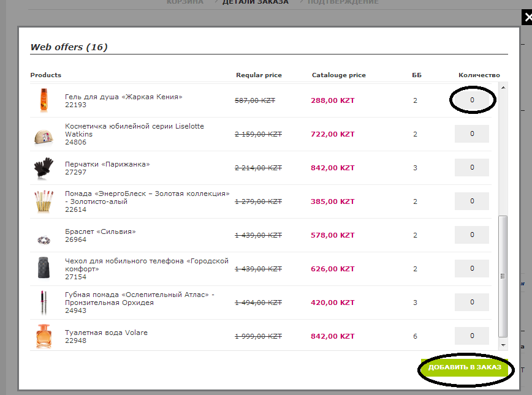532x395 pixels.
Task: Click quantity box for Туалетная вода Volare
Action: 472,336
